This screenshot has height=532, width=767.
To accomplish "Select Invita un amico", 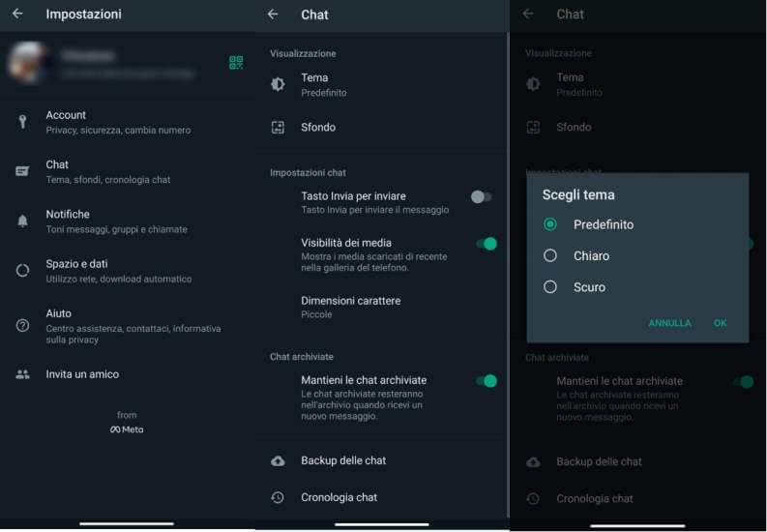I will (127, 374).
